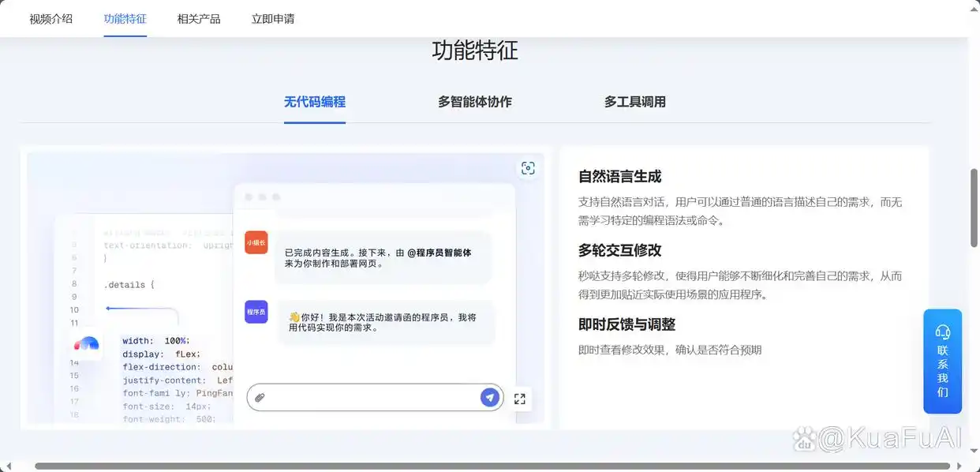
Task: Click the purple 程序员 agent avatar
Action: point(255,312)
